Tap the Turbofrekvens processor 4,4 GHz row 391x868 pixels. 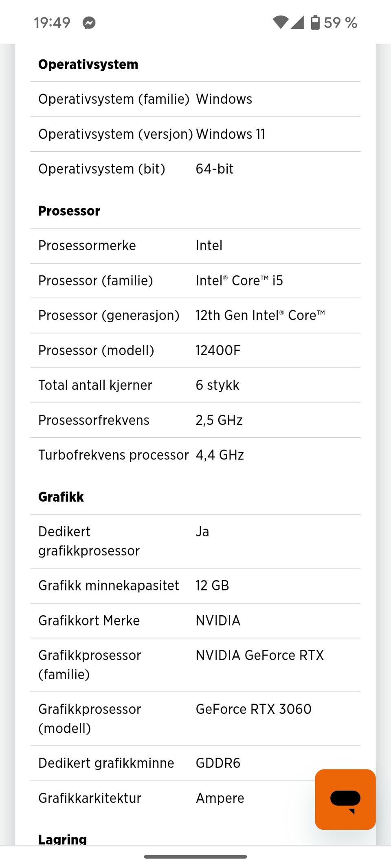point(195,455)
